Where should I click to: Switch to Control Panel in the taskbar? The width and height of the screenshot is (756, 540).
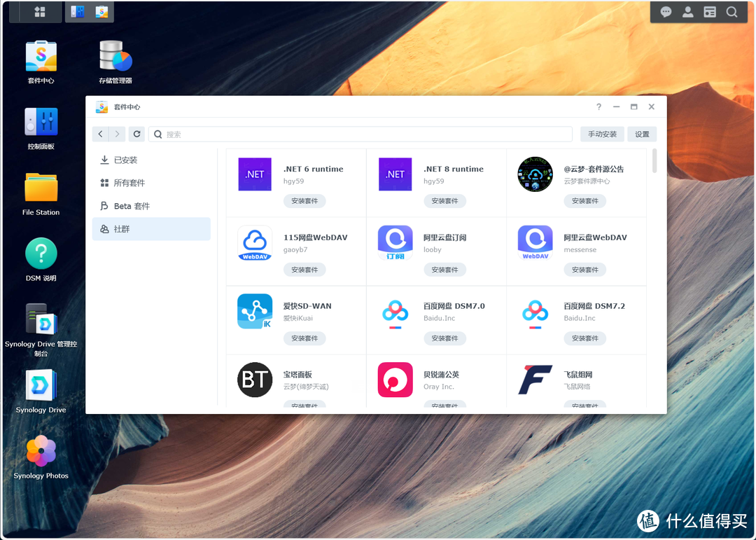coord(77,12)
